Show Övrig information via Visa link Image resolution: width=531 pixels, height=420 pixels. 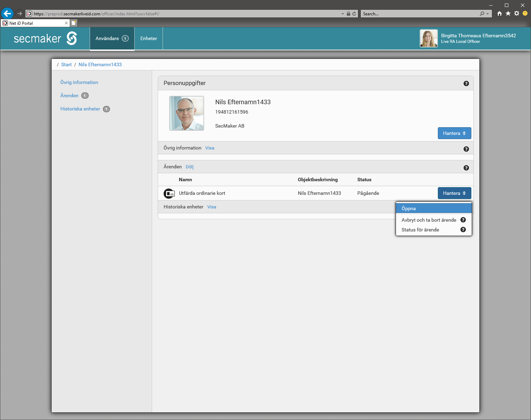[x=210, y=148]
